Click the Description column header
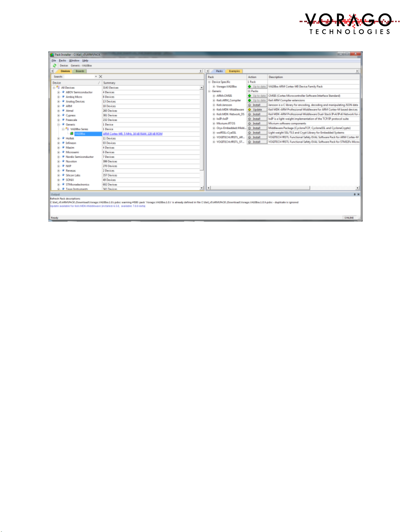411x532 pixels. coord(313,77)
